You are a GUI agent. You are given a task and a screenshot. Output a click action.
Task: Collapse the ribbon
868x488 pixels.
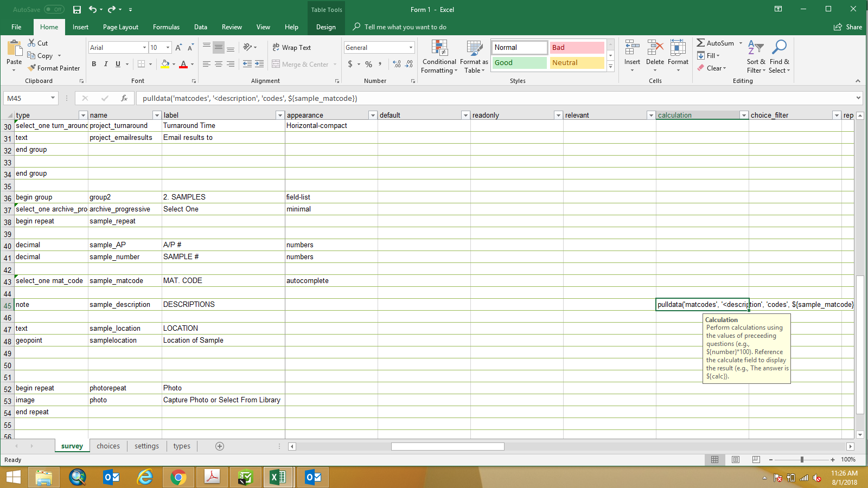tap(858, 81)
